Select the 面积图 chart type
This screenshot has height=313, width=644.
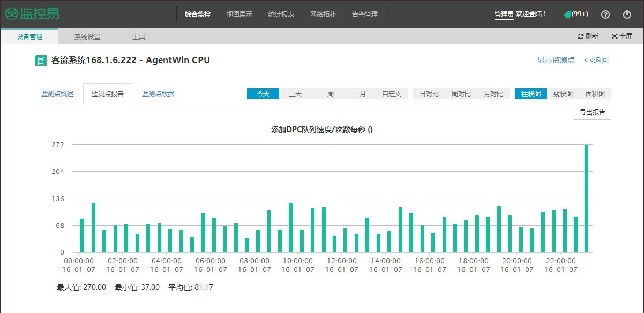coord(595,94)
